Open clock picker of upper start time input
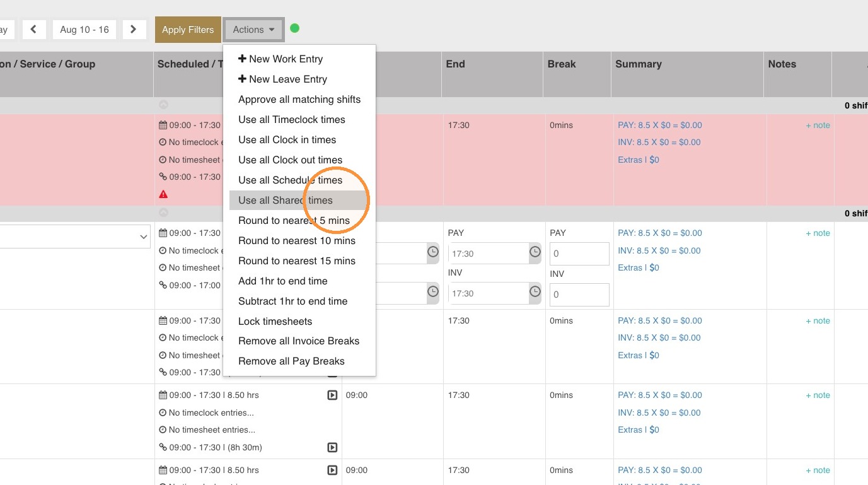 [x=433, y=253]
